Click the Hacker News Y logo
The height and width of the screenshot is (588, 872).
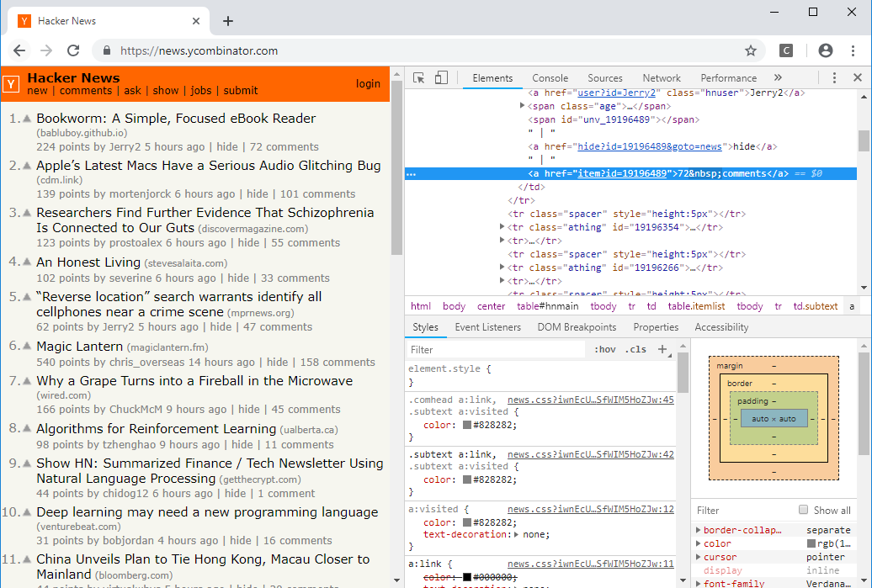point(11,84)
